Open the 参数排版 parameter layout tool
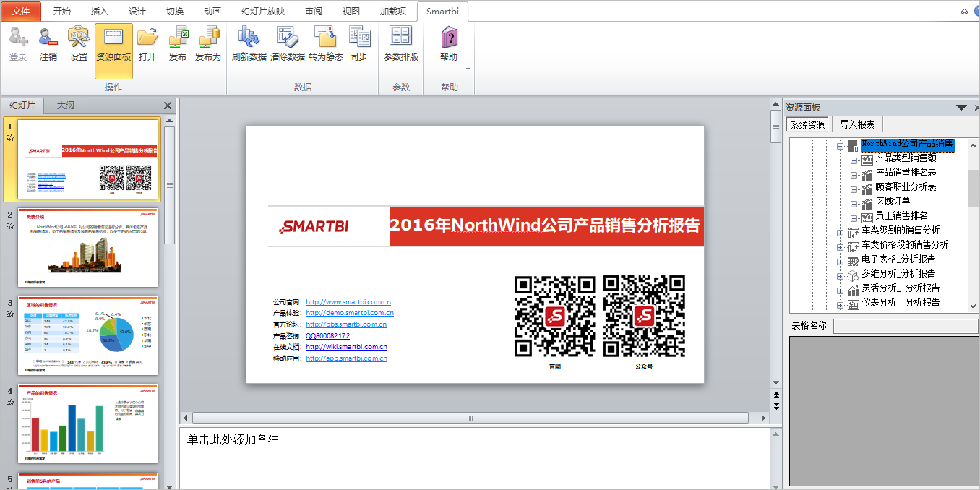980x490 pixels. pos(401,36)
